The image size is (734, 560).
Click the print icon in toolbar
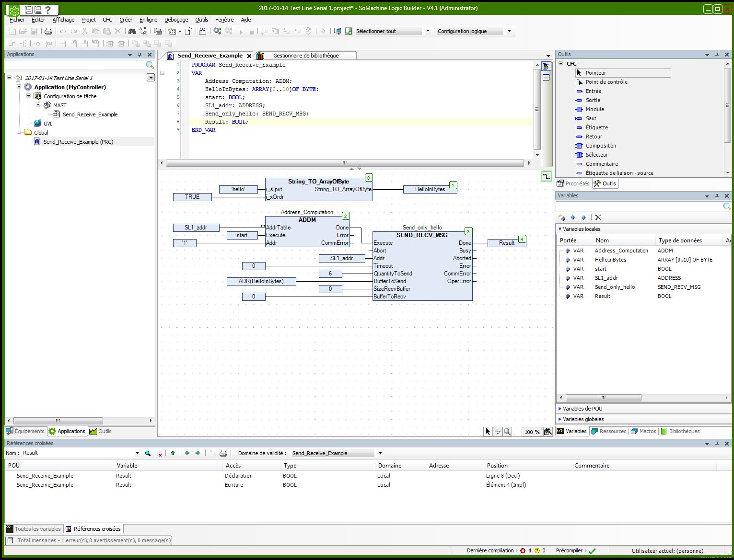(48, 31)
